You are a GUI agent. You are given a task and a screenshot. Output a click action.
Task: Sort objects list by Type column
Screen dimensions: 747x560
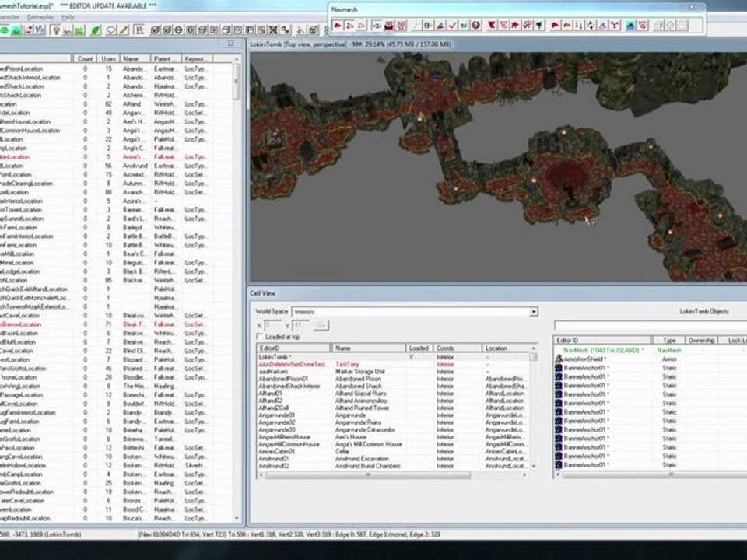pyautogui.click(x=669, y=340)
